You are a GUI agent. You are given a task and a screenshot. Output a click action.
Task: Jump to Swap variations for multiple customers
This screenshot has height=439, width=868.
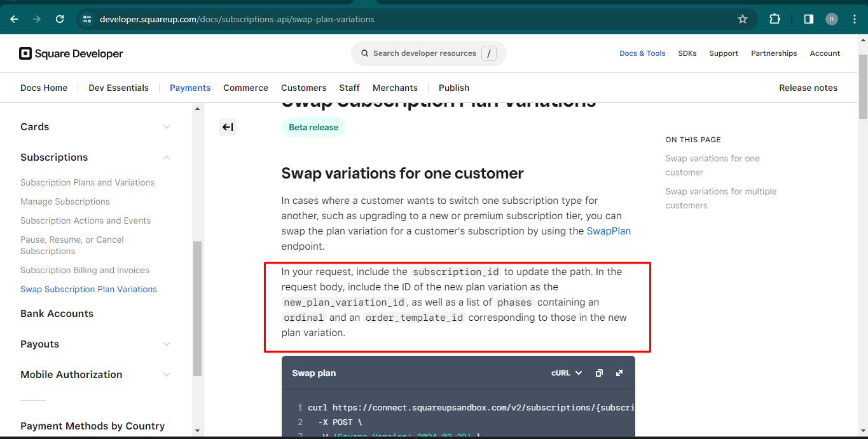[720, 198]
